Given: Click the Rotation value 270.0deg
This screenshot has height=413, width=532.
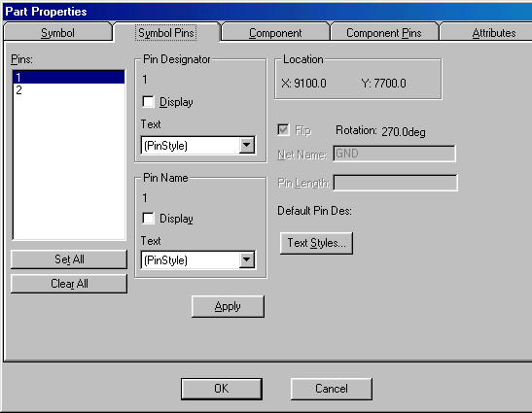Looking at the screenshot, I should pos(404,131).
